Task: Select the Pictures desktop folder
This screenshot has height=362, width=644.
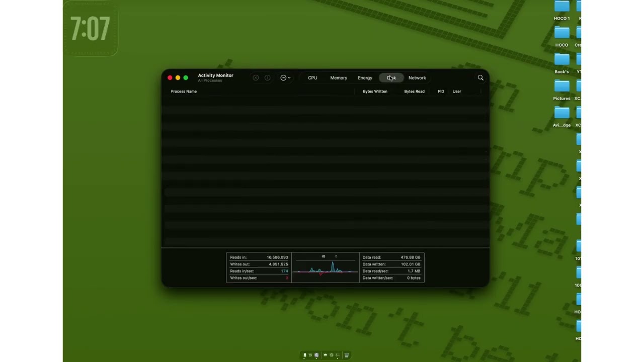Action: [x=561, y=90]
